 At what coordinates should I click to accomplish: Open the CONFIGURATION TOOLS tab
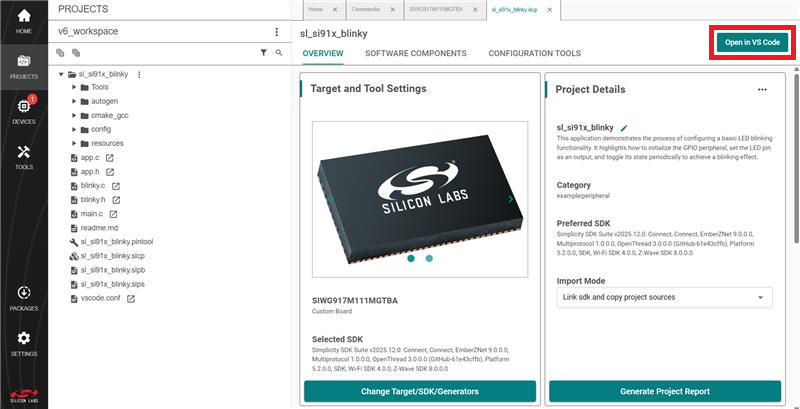click(x=534, y=53)
